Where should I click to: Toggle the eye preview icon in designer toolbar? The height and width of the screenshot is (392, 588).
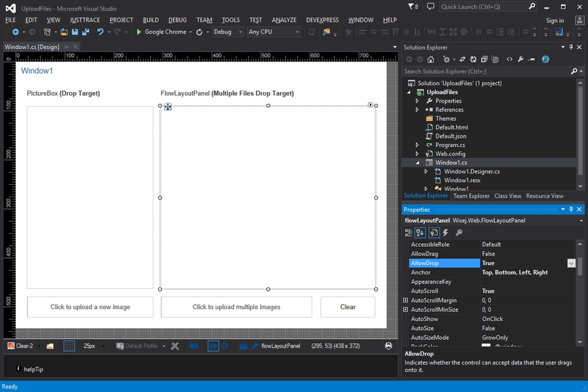(213, 346)
